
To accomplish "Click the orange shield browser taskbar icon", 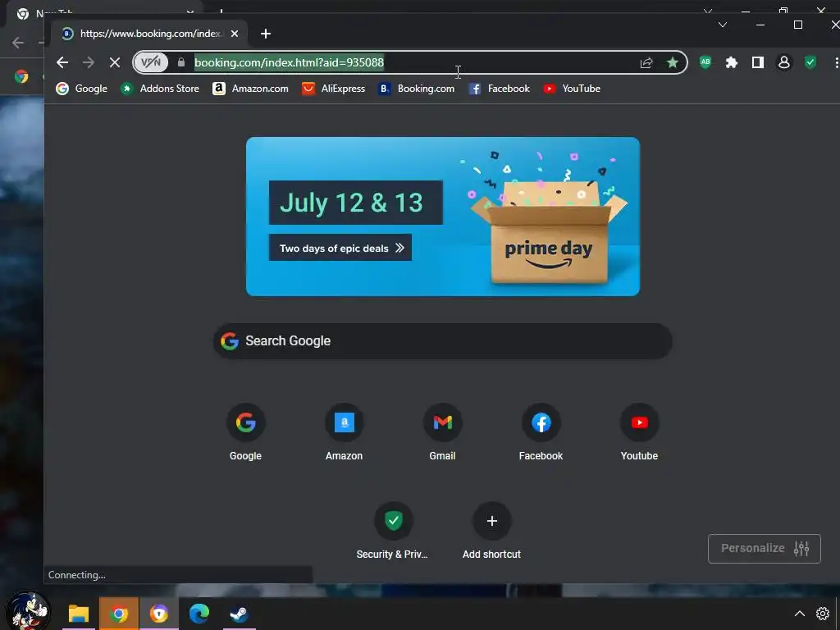I will pos(159,614).
